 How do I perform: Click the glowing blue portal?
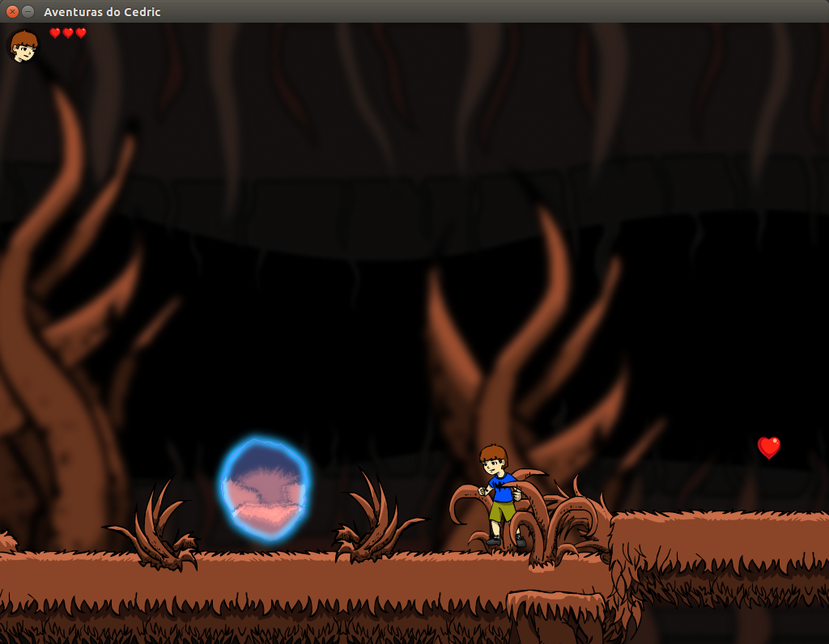(x=265, y=488)
